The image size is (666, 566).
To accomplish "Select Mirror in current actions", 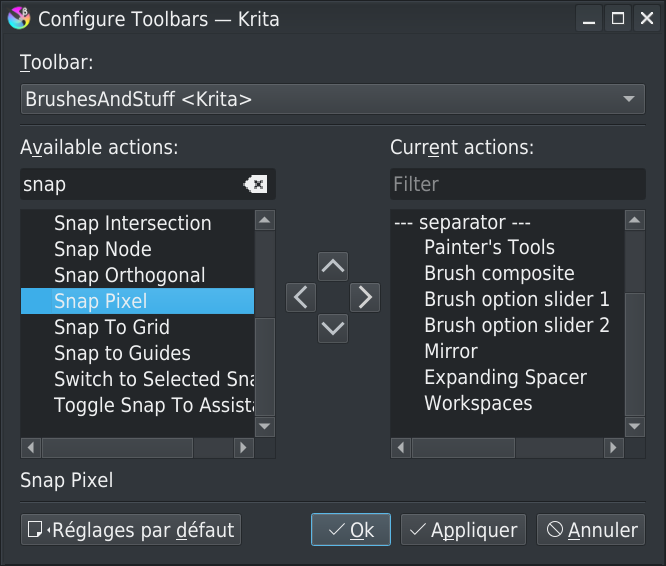I will pos(451,351).
